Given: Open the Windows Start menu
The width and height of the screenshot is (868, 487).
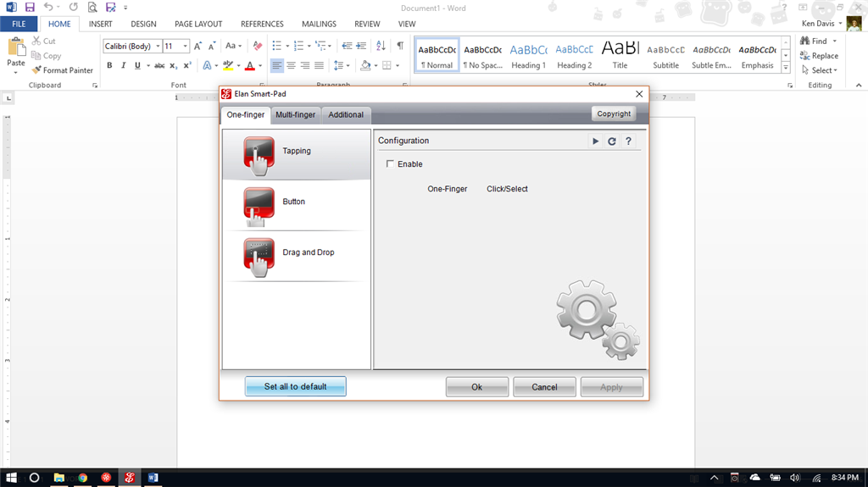Looking at the screenshot, I should 11,478.
